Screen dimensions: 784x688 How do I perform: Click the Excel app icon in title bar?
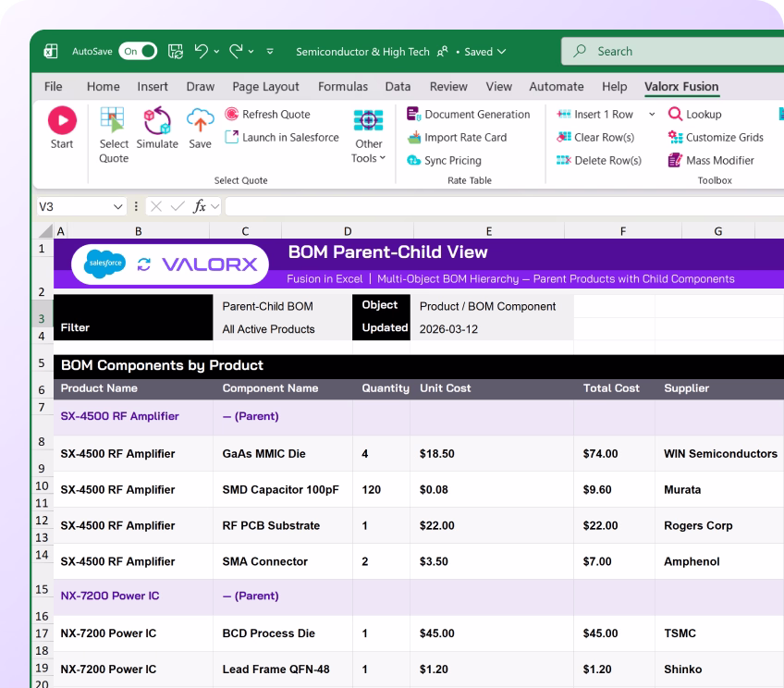[x=51, y=51]
